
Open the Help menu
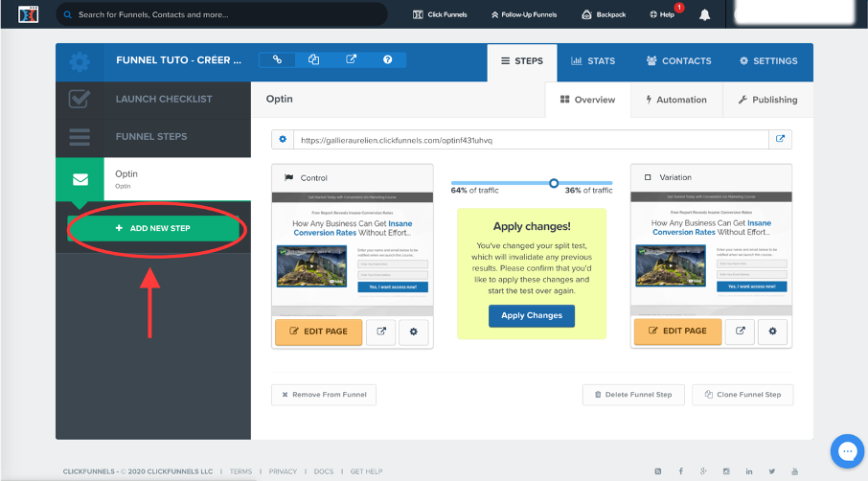click(x=662, y=15)
